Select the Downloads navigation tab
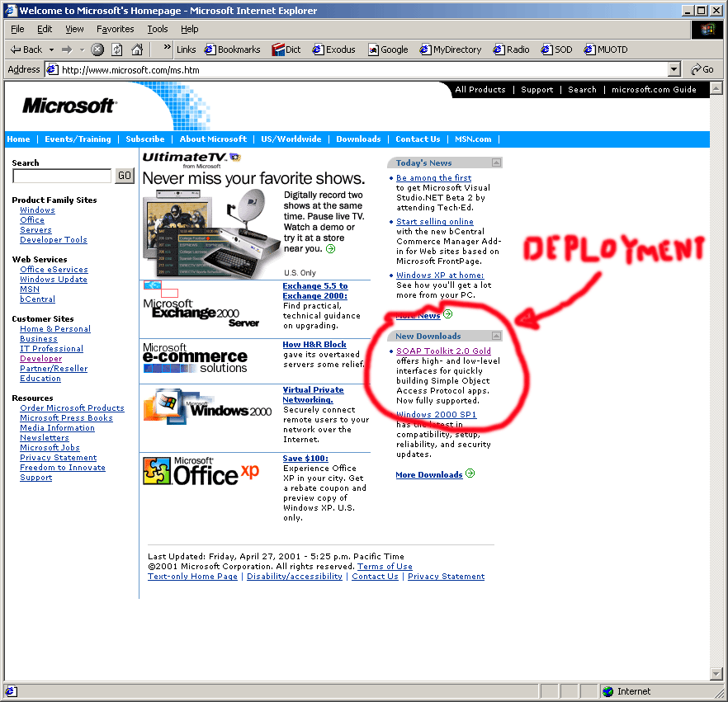 point(358,139)
